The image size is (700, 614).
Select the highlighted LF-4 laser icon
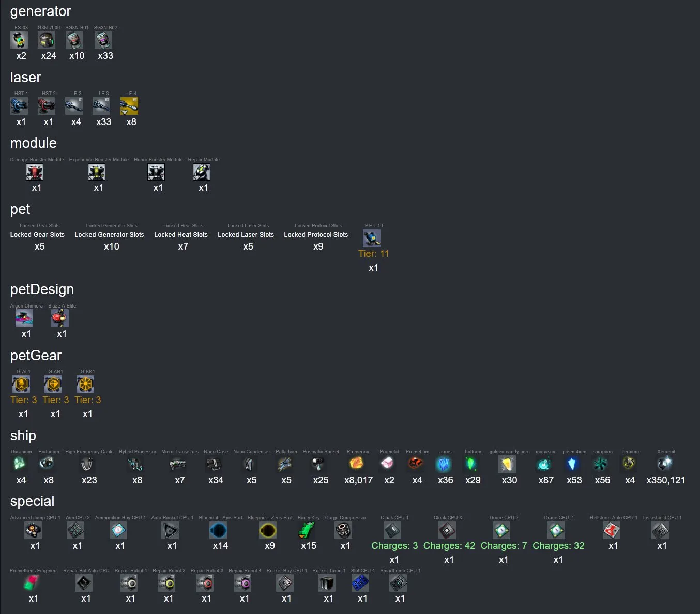coord(129,106)
